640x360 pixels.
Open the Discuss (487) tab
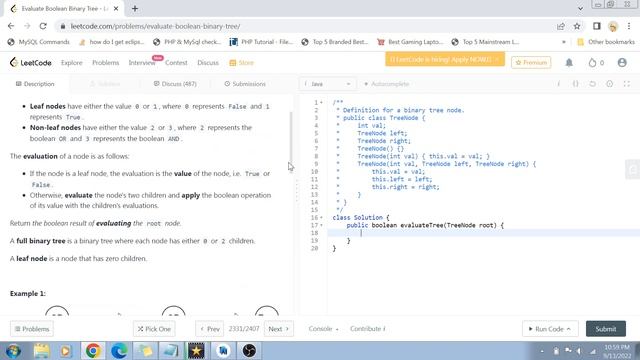tap(175, 84)
